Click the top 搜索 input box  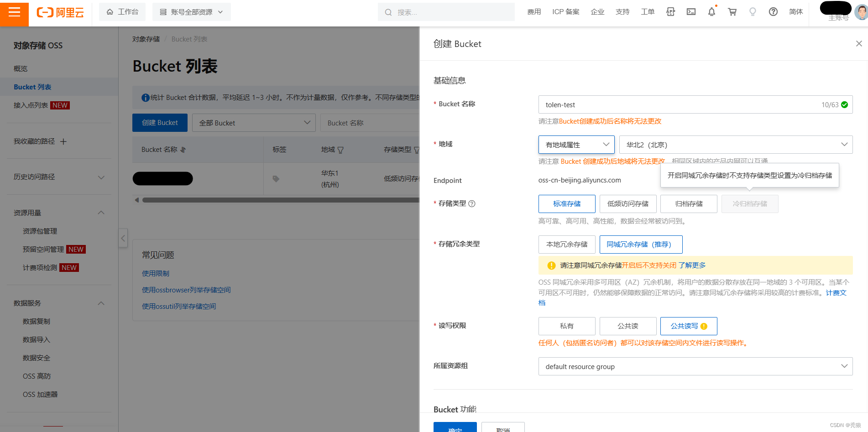click(x=446, y=12)
